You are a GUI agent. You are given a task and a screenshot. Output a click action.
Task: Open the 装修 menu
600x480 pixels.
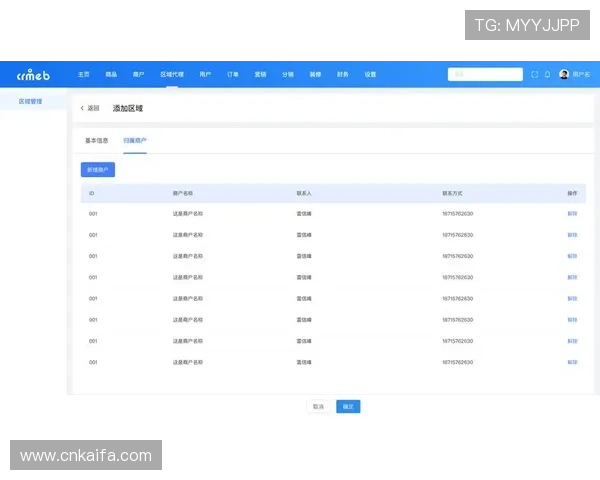point(315,74)
